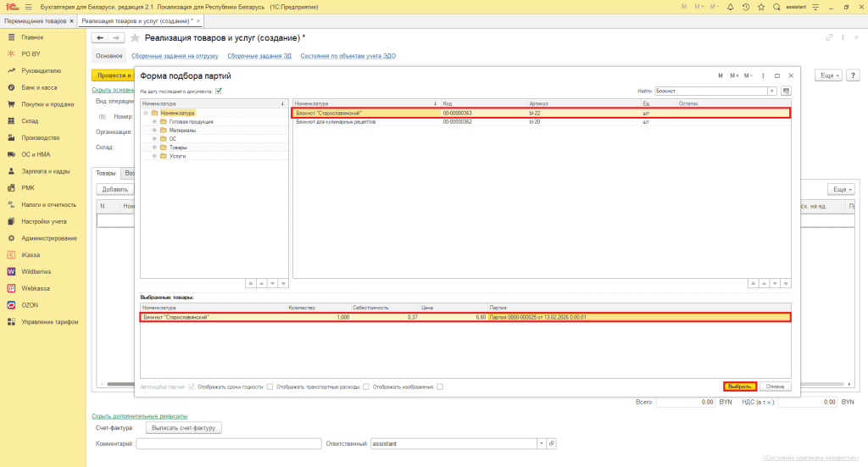Clear the Найти search field with X

tap(772, 91)
